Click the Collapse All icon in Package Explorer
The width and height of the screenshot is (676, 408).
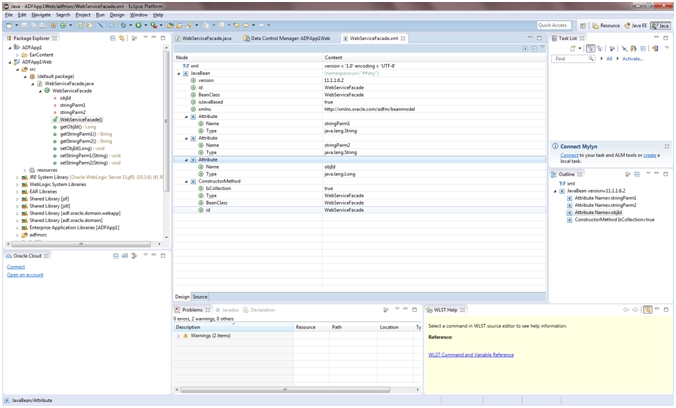[x=113, y=38]
